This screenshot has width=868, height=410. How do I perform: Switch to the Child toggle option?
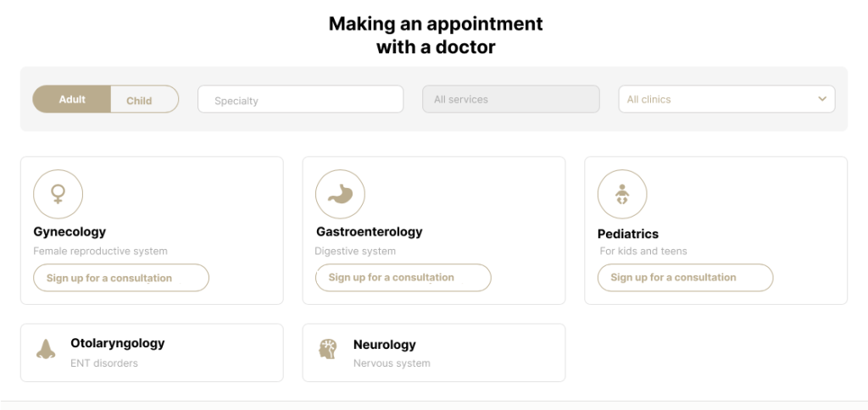139,101
